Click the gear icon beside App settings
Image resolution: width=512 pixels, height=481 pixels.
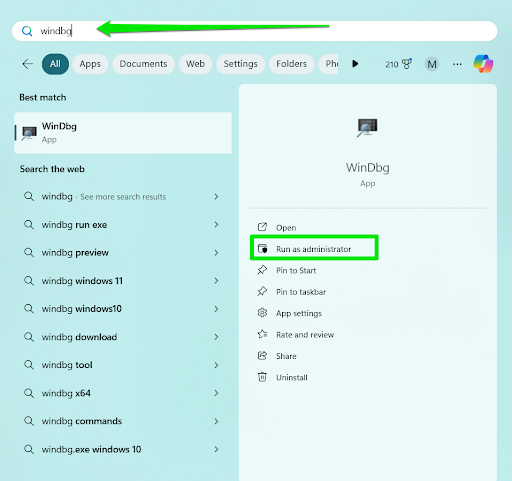coord(262,313)
